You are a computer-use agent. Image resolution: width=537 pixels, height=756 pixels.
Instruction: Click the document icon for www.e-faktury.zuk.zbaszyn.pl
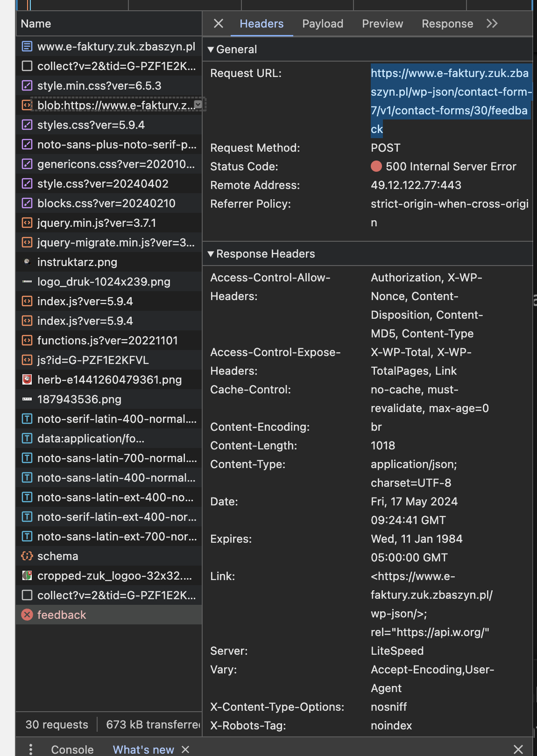coord(27,47)
